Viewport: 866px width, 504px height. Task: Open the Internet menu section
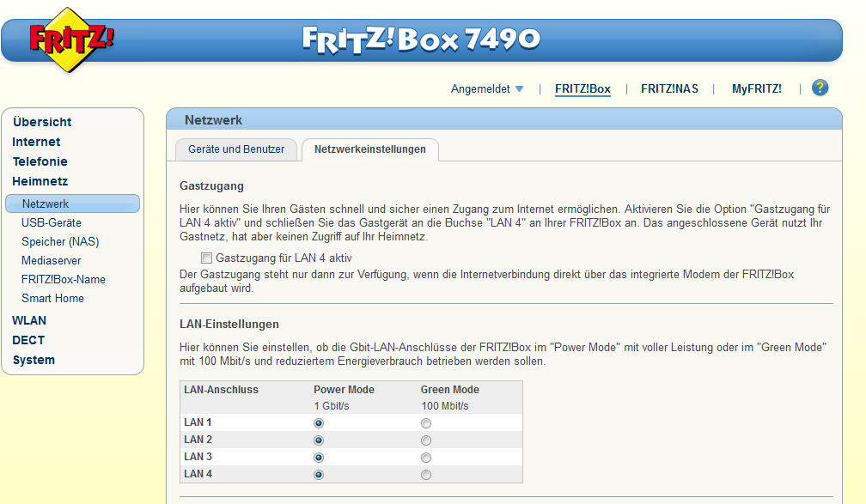coord(36,142)
